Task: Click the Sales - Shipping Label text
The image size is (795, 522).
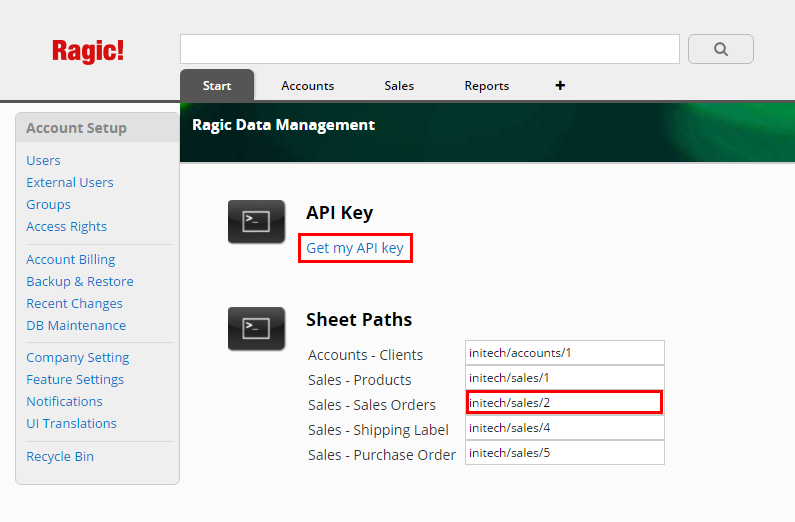Action: pos(378,430)
